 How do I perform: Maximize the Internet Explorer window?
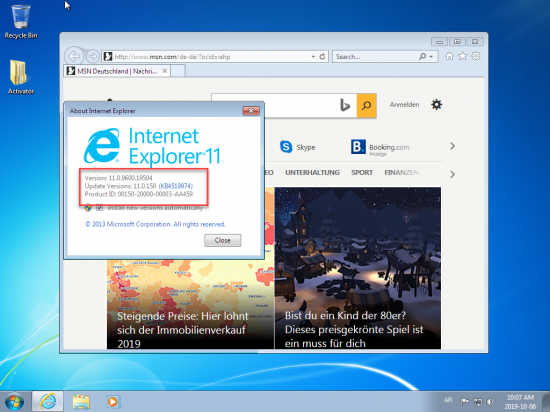pos(457,42)
